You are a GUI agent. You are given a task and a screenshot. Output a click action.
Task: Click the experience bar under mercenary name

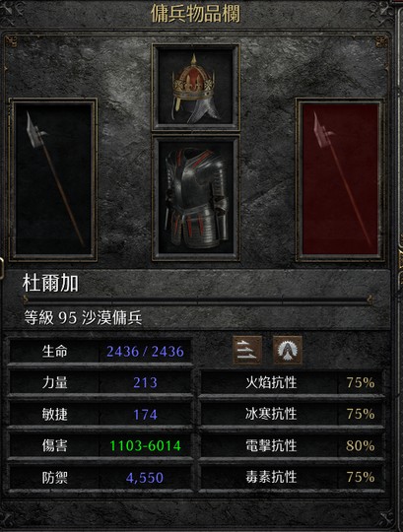[197, 299]
